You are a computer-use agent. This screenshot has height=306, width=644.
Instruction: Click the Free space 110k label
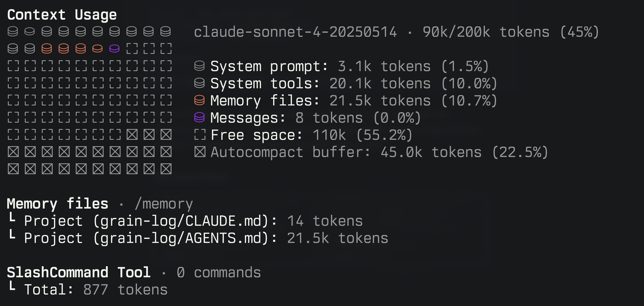click(311, 135)
